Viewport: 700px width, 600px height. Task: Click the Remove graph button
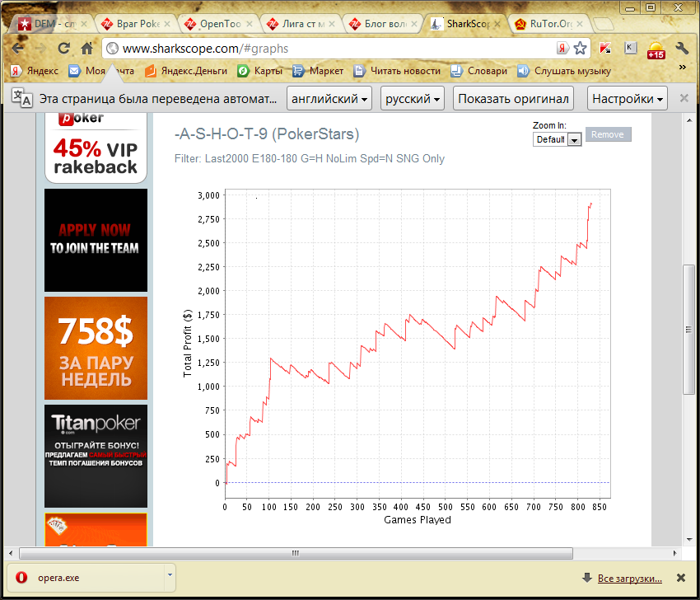click(608, 134)
